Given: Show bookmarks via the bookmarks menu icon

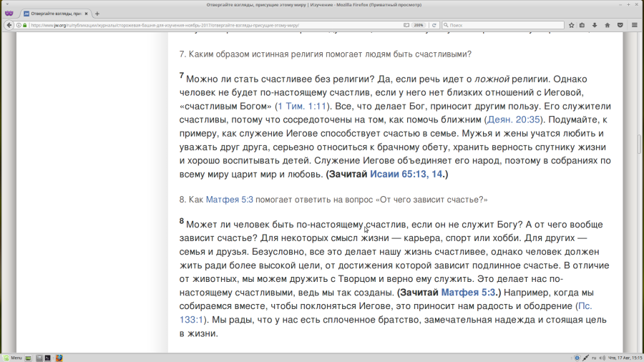Looking at the screenshot, I should click(x=582, y=25).
